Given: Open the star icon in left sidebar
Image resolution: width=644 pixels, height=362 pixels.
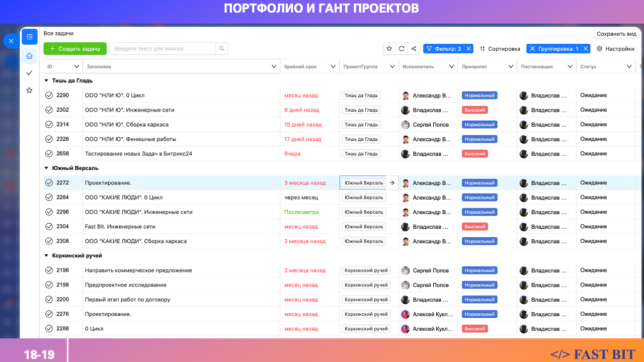Looking at the screenshot, I should pyautogui.click(x=29, y=90).
